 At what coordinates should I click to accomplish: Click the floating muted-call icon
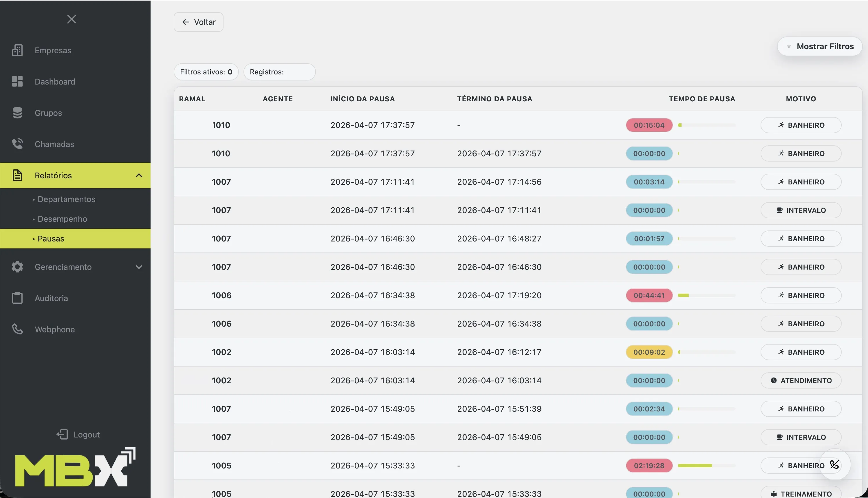[834, 464]
